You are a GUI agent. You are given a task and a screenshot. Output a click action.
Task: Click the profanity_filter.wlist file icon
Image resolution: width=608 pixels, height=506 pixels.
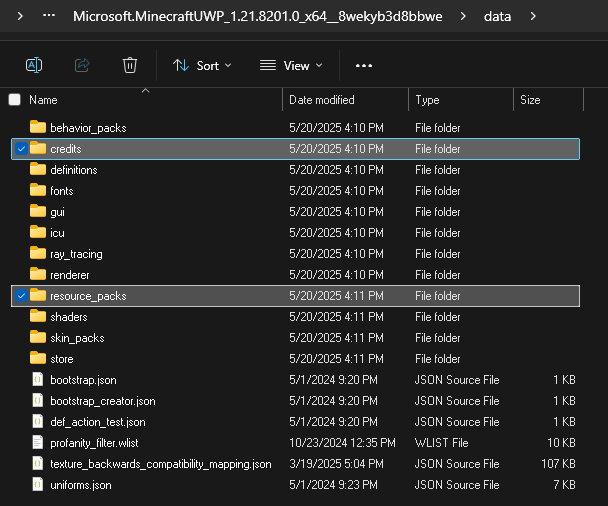click(38, 443)
